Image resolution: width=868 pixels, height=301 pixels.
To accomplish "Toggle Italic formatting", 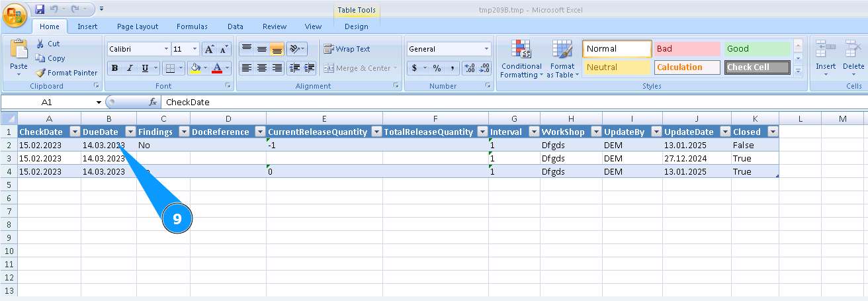I will pos(129,68).
